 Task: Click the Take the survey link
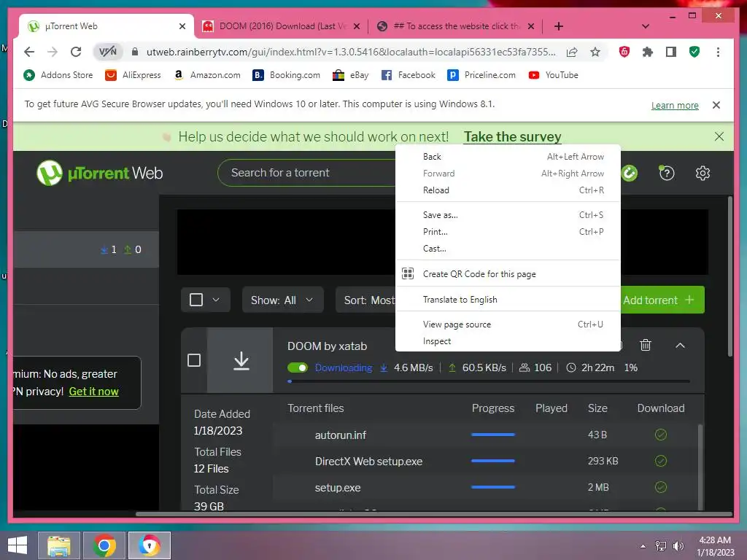click(512, 136)
